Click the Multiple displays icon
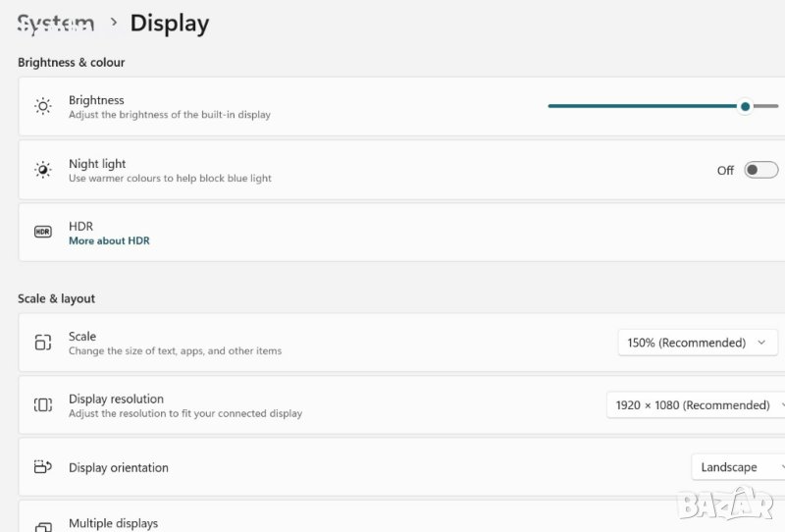The height and width of the screenshot is (532, 785). [43, 526]
